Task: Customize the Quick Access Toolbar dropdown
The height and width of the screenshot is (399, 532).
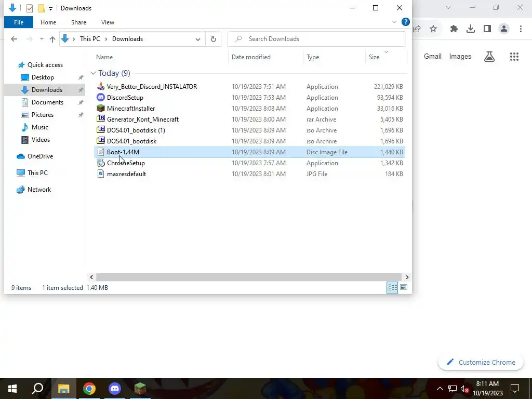Action: tap(50, 8)
